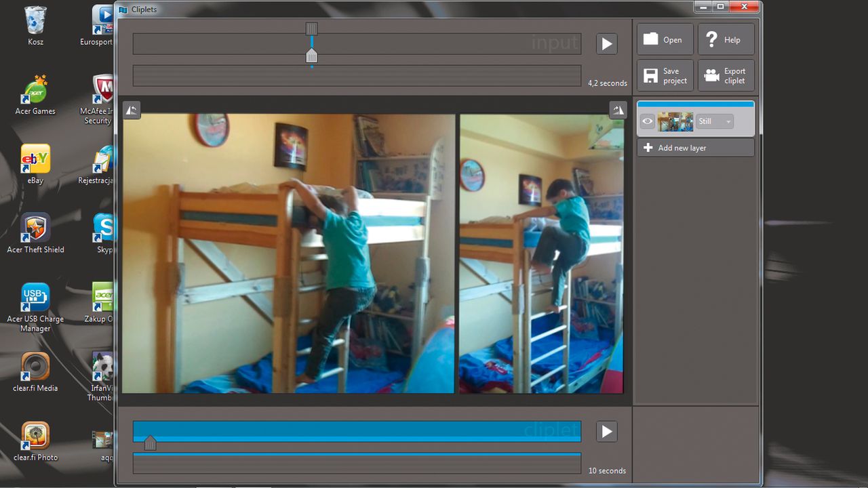Open Acer Games desktop shortcut

coord(35,95)
